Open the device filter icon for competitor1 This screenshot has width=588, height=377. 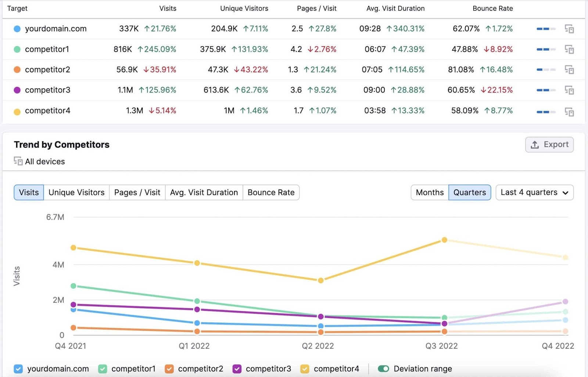point(570,49)
